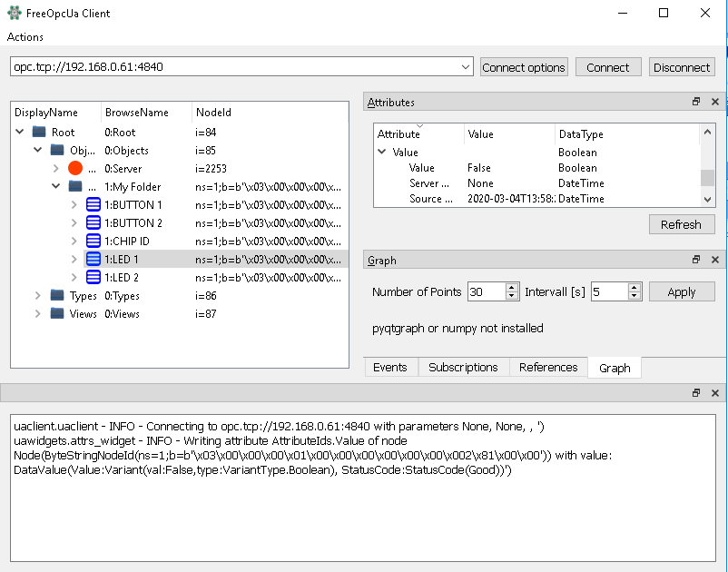Select the Objects folder icon
728x572 pixels.
point(57,150)
